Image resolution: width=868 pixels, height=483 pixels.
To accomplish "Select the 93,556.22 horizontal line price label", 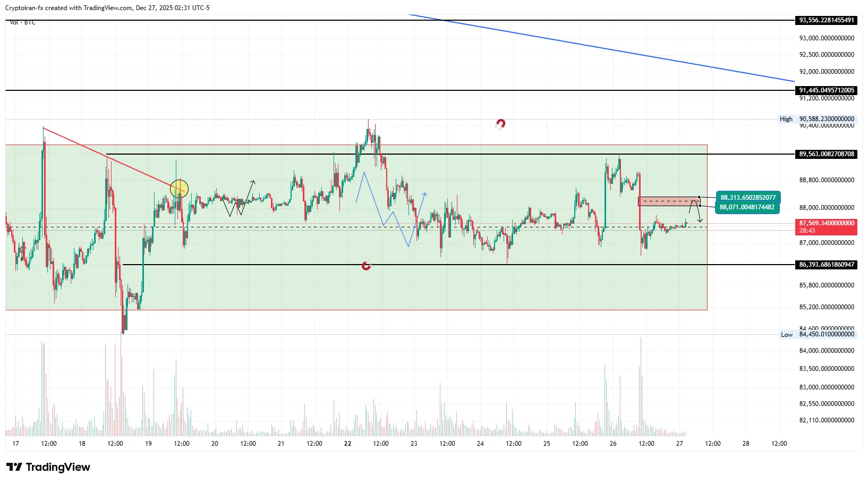I will (827, 20).
